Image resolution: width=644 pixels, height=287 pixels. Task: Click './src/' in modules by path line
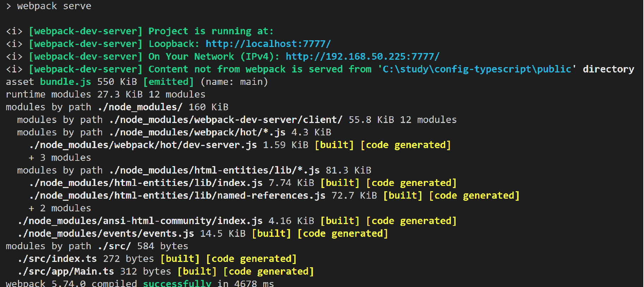(114, 246)
